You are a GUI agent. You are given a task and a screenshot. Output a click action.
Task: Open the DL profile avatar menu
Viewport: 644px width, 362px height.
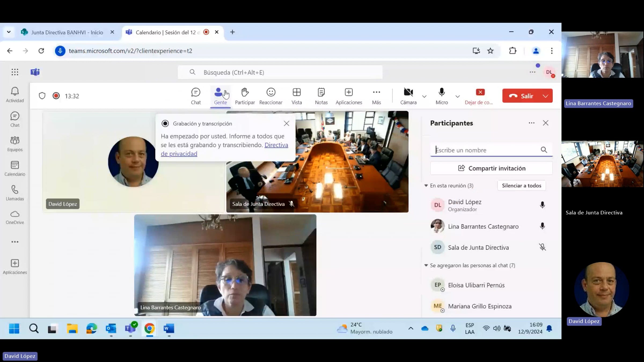pos(549,72)
